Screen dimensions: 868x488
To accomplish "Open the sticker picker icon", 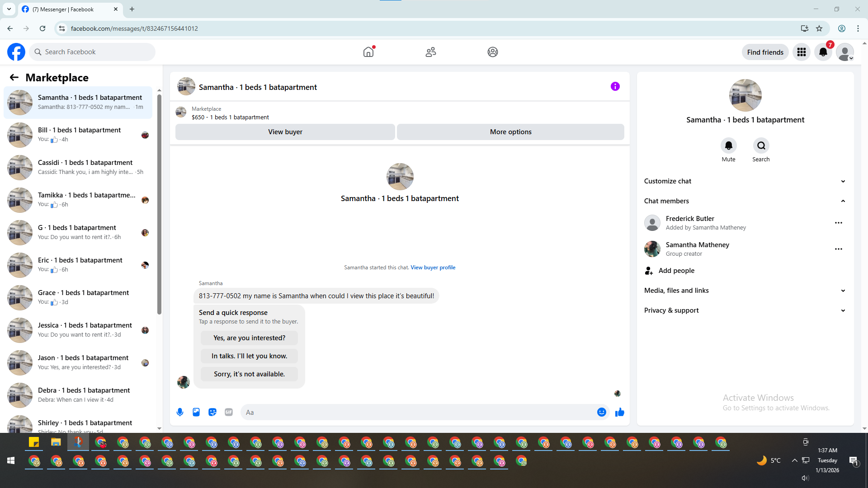I will pyautogui.click(x=212, y=412).
